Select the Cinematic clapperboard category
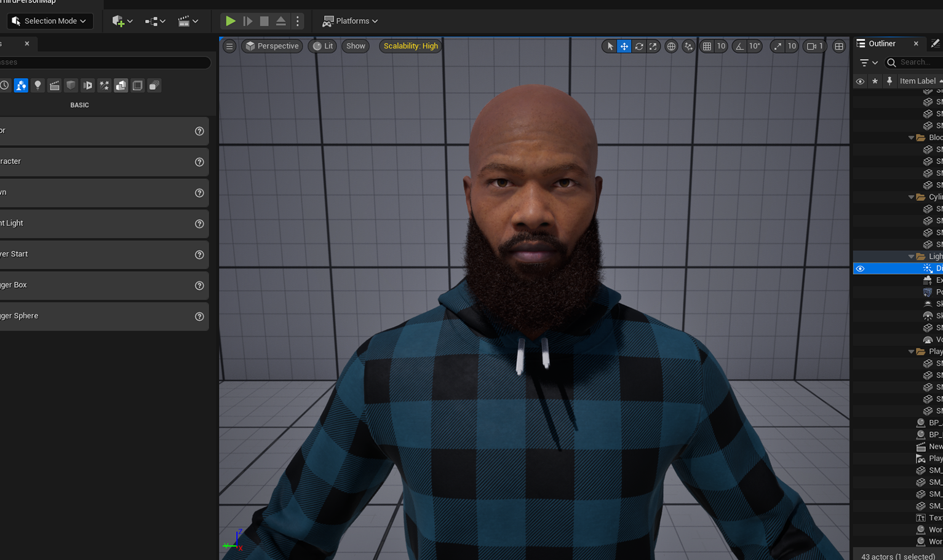 [54, 85]
